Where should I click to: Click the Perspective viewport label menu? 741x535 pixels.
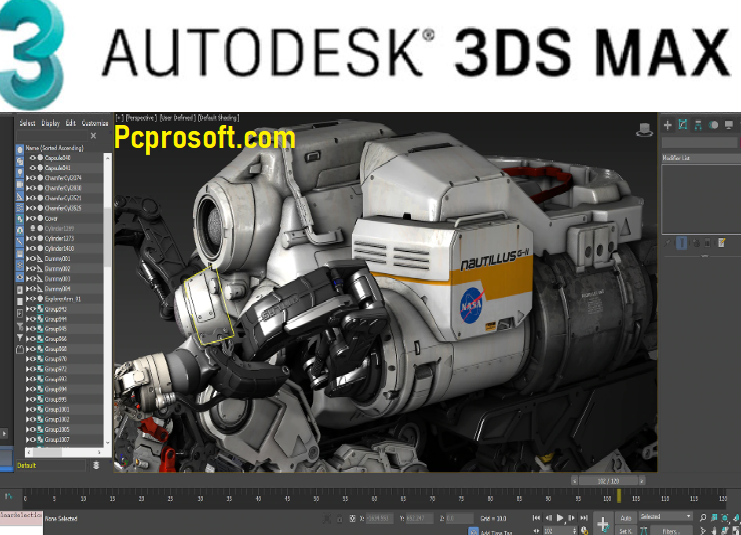tap(141, 118)
